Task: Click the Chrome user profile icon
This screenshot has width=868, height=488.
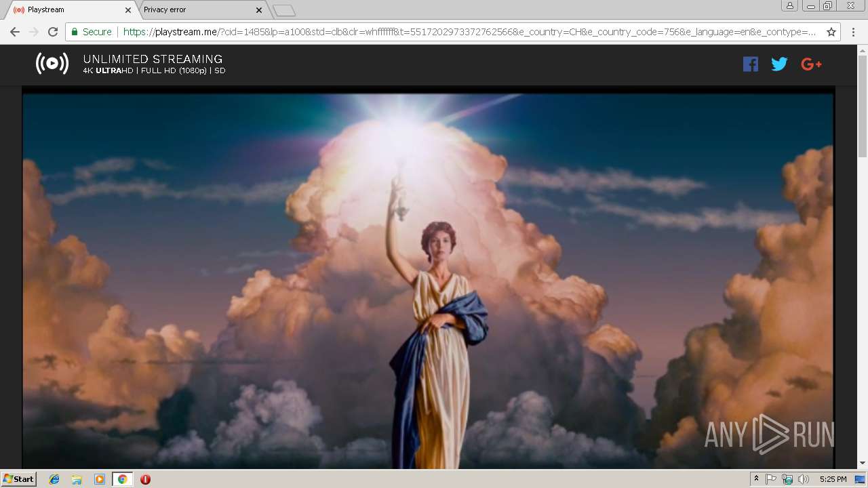Action: tap(789, 6)
